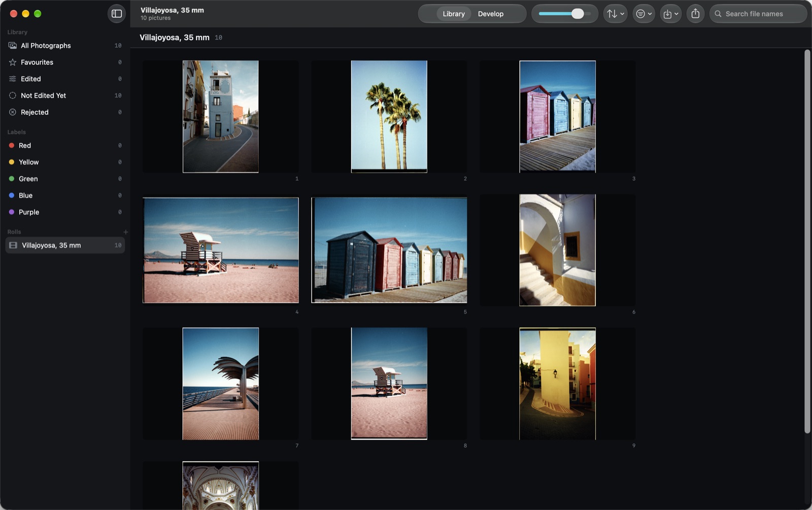Show the Favourites collection
Image resolution: width=812 pixels, height=510 pixels.
[x=65, y=62]
